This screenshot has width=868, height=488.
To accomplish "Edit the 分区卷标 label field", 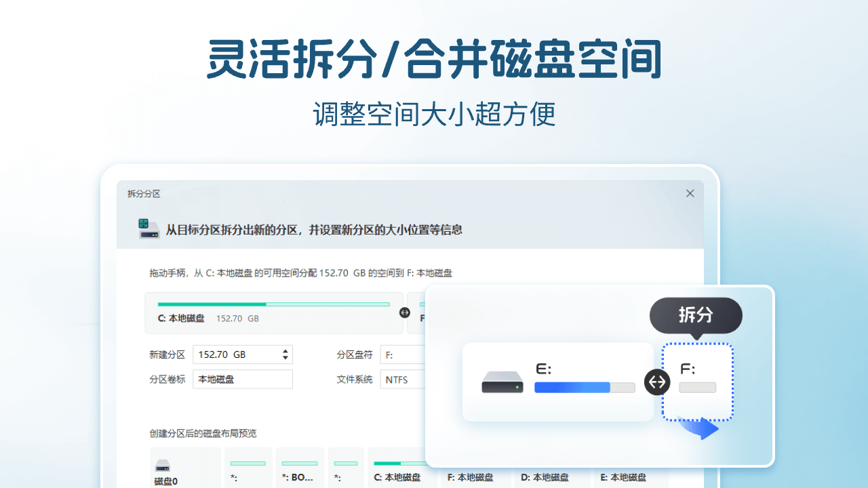I will [x=243, y=380].
